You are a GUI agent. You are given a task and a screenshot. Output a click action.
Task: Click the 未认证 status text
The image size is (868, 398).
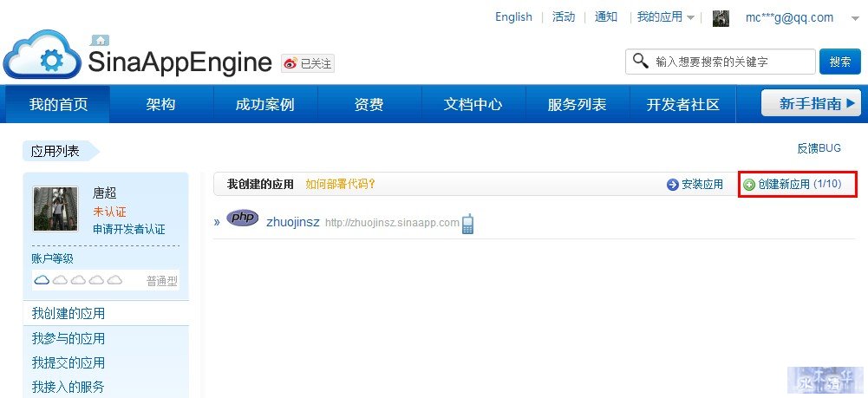click(x=109, y=212)
